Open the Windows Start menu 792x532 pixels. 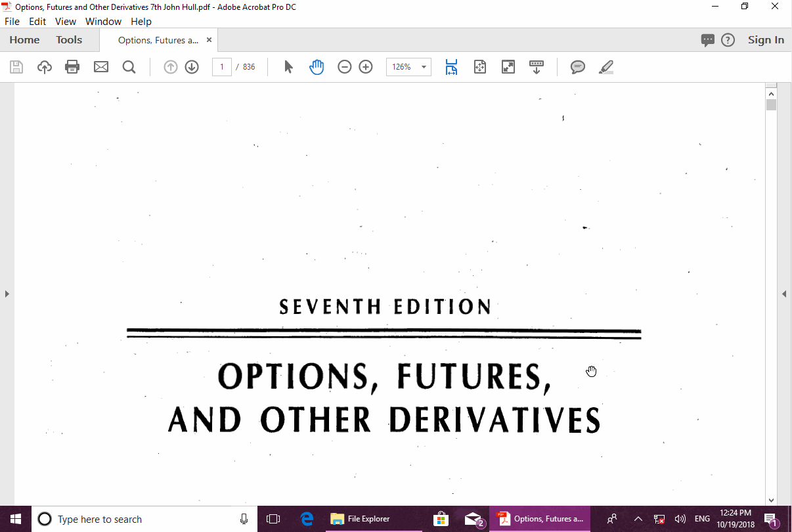pos(16,519)
